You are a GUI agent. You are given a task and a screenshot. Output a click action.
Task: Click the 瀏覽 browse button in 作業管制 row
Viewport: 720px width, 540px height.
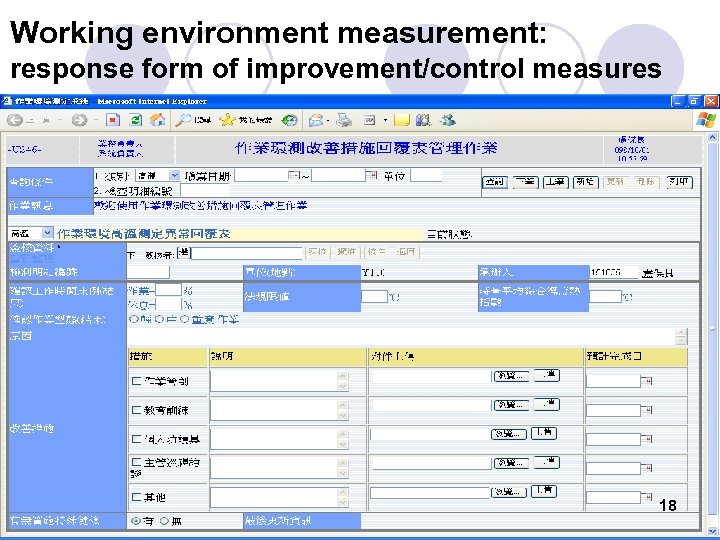[x=511, y=376]
